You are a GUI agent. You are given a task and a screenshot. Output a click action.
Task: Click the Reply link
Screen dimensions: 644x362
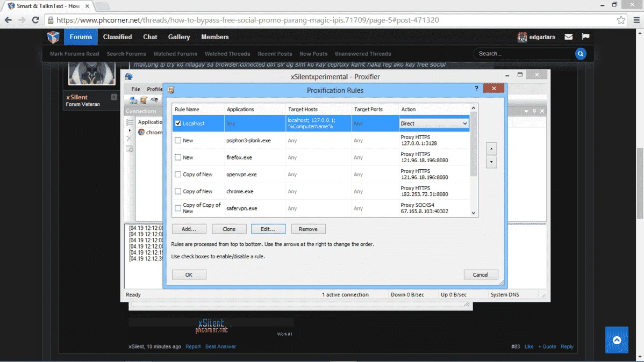coord(567,346)
